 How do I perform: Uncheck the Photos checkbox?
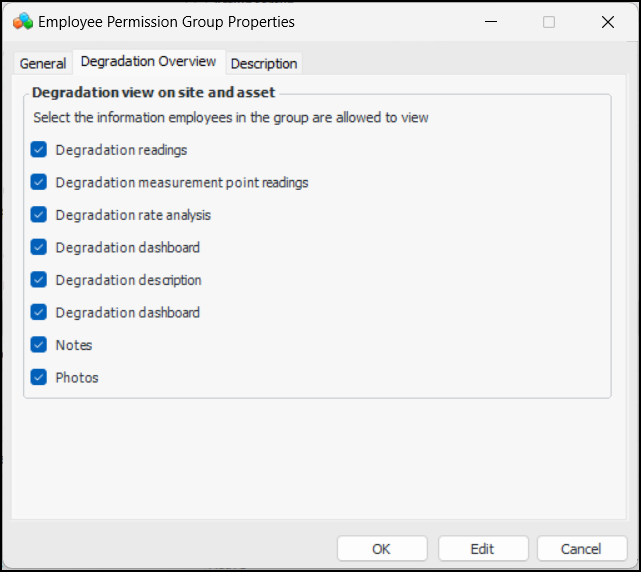[x=39, y=377]
